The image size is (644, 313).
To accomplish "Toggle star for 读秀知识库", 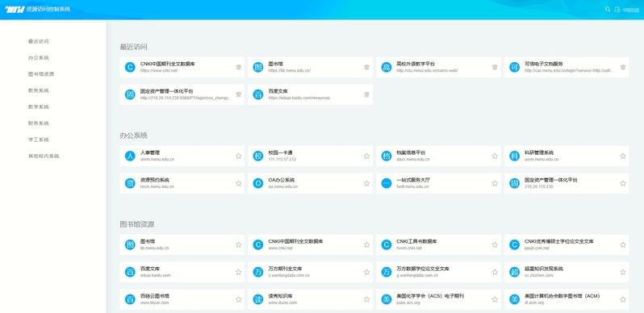I will click(x=366, y=299).
